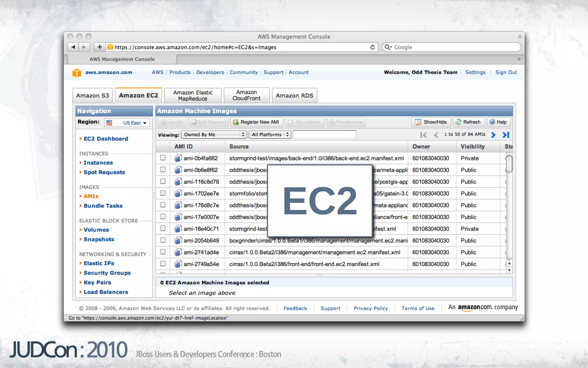Open Bundle Tasks in the navigation
This screenshot has width=588, height=368.
[x=103, y=206]
